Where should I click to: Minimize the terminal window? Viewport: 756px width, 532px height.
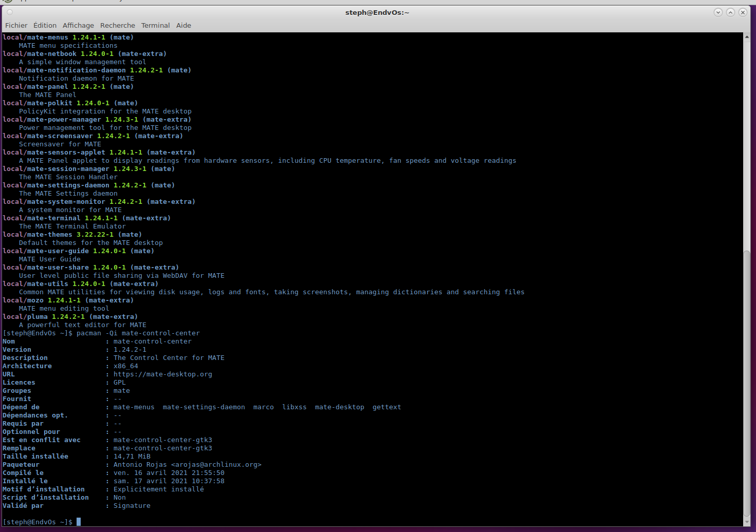(x=718, y=12)
